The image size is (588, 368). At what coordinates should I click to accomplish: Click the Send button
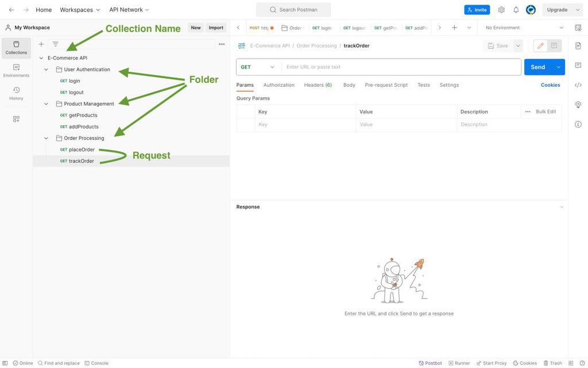click(x=537, y=67)
